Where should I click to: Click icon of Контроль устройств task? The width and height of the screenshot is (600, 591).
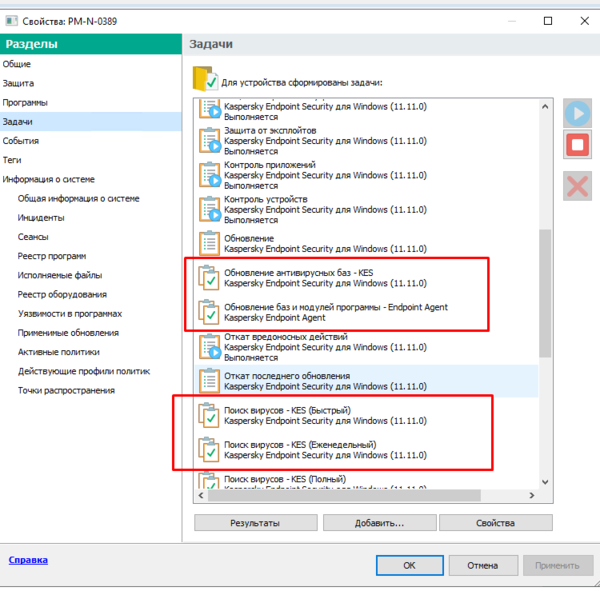pyautogui.click(x=210, y=209)
